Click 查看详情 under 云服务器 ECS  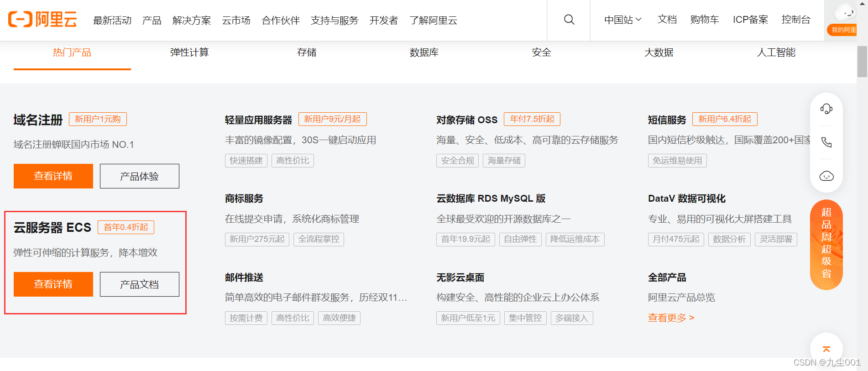click(x=53, y=284)
